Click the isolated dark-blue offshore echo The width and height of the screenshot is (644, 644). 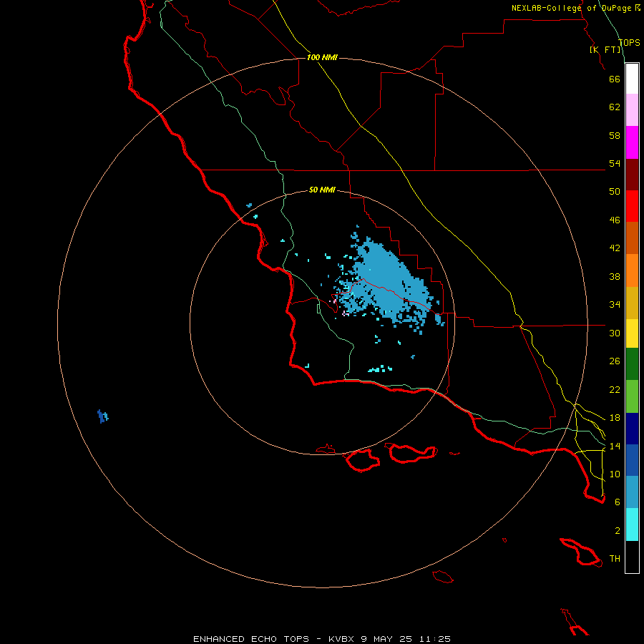102,416
